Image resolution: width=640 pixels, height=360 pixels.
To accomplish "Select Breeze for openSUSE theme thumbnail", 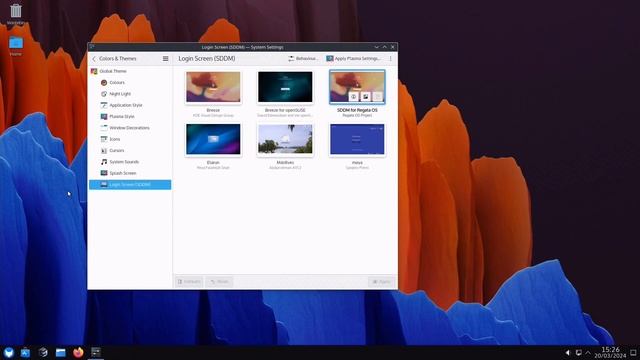I will click(x=285, y=87).
